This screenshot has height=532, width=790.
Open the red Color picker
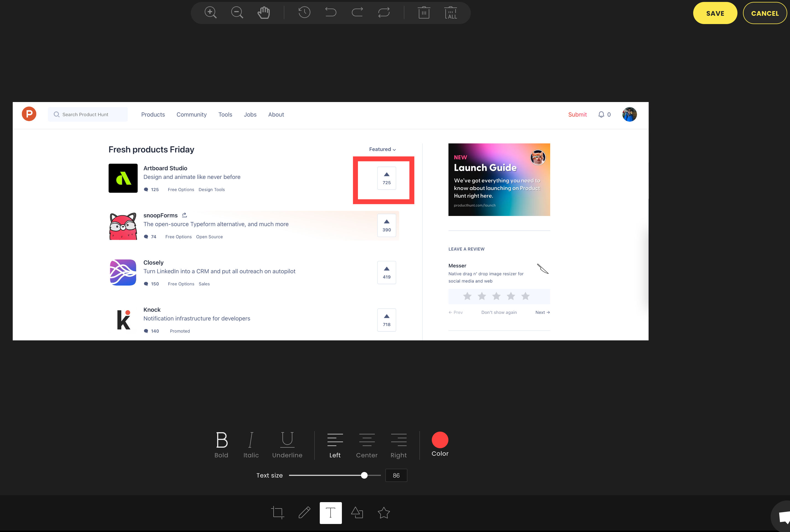click(x=440, y=440)
